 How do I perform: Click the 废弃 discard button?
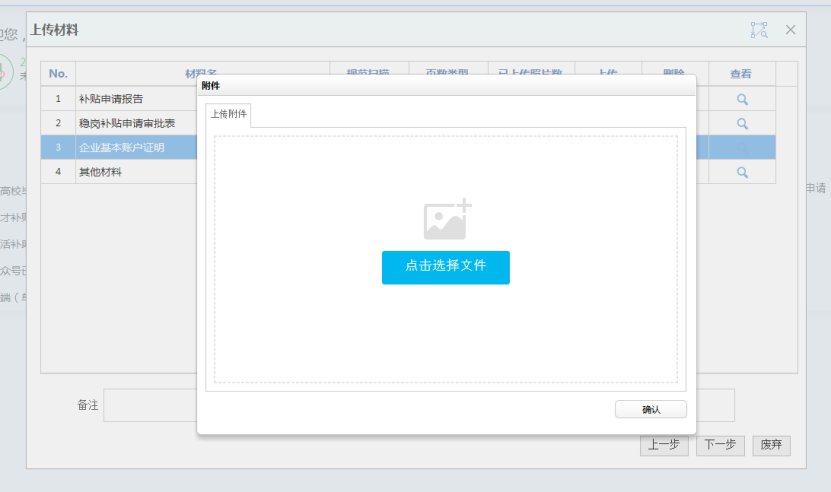[x=771, y=445]
